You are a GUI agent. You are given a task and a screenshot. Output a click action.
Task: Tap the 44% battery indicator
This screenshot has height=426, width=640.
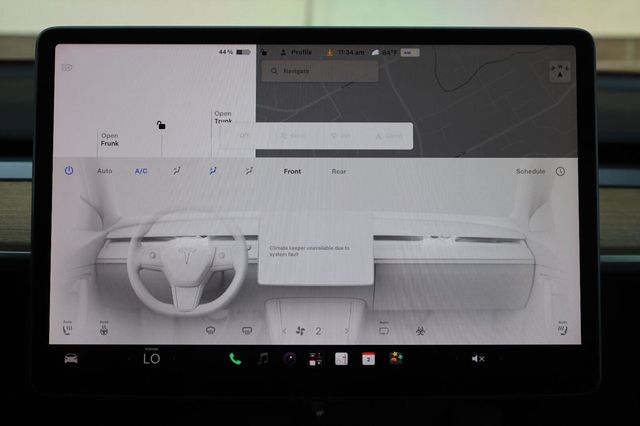pyautogui.click(x=234, y=52)
